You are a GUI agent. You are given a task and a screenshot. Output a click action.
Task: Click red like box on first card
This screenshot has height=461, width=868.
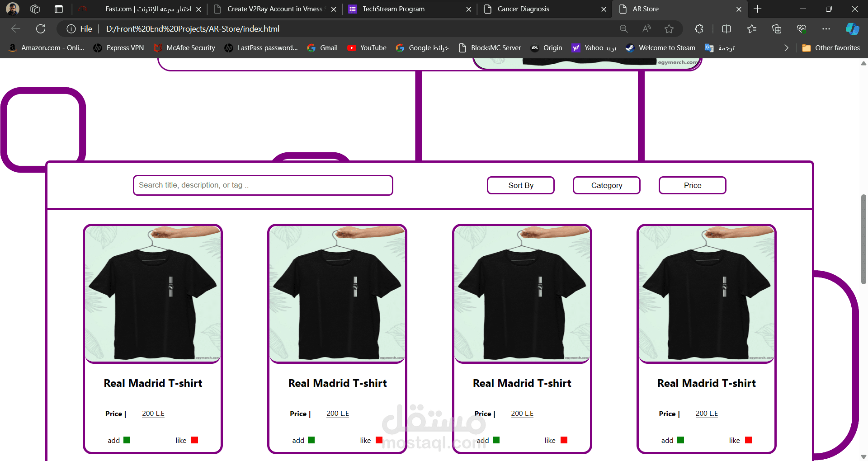point(194,440)
